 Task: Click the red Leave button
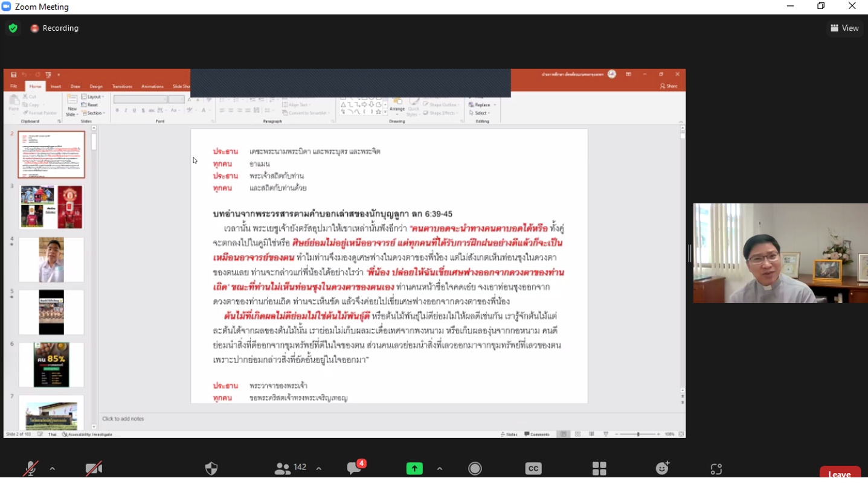pyautogui.click(x=840, y=474)
